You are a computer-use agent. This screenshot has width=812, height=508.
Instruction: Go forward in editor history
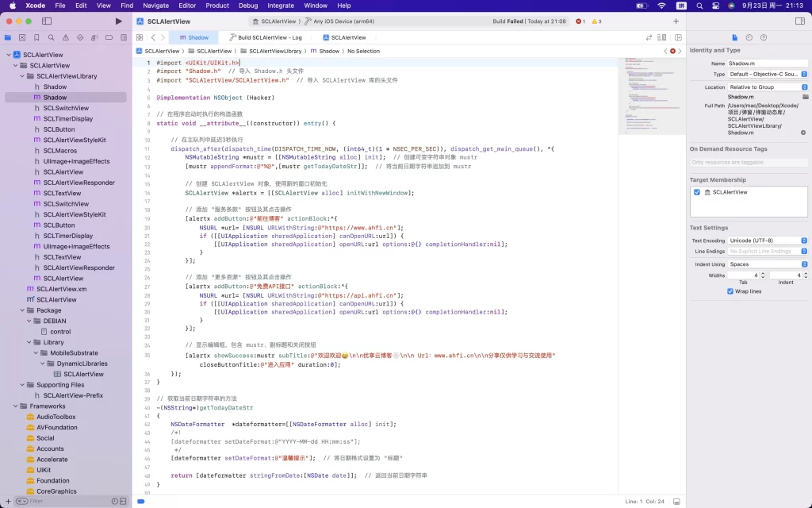163,37
